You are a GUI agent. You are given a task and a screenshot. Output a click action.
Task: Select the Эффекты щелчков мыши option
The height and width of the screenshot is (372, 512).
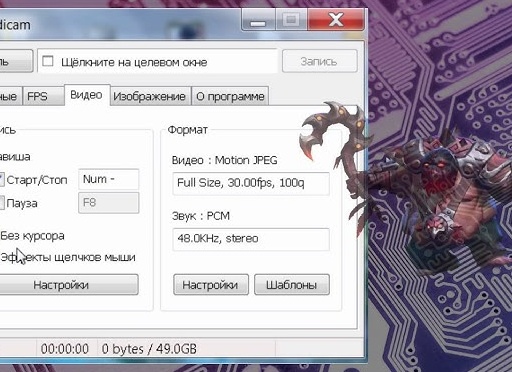point(68,257)
